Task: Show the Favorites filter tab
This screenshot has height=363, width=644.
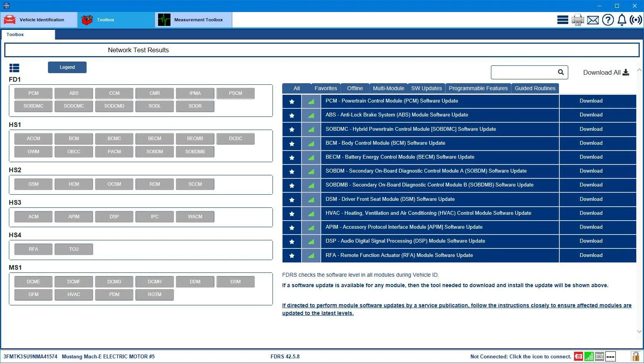Action: tap(326, 88)
